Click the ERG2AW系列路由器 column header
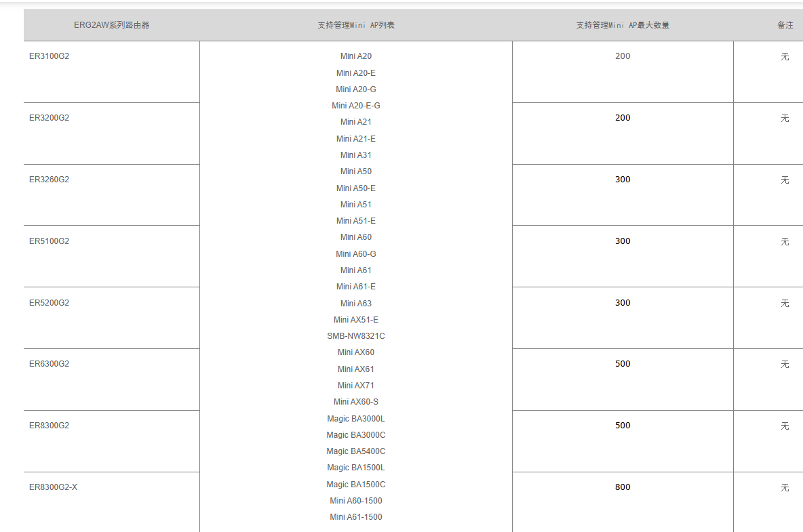This screenshot has height=532, width=803. (111, 25)
